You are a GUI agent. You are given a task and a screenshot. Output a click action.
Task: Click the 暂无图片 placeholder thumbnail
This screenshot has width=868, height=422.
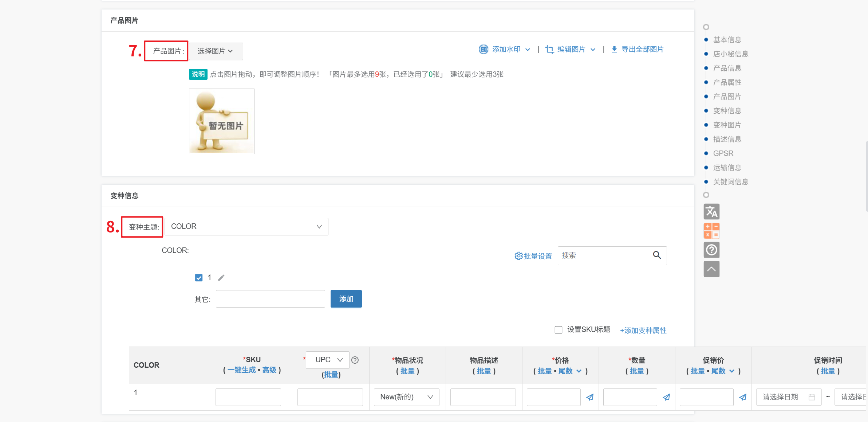click(221, 121)
